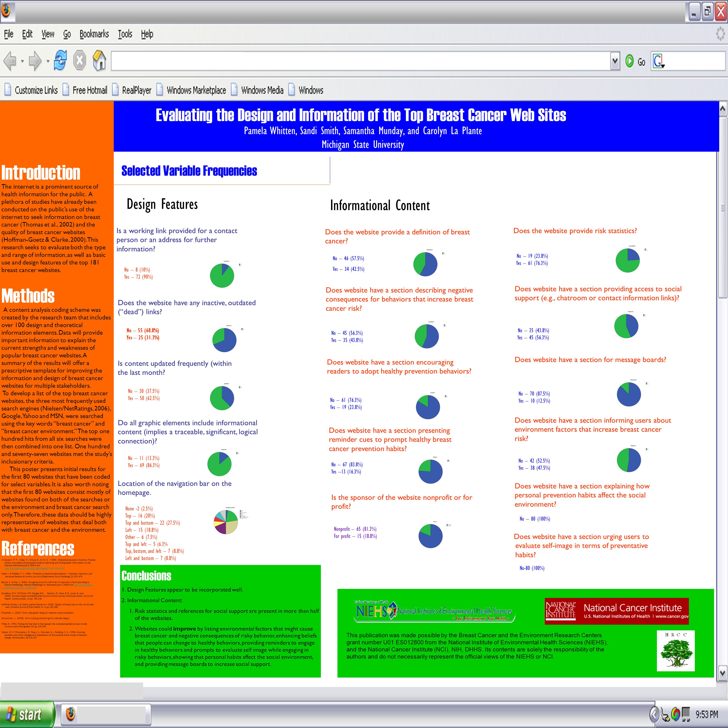Image resolution: width=728 pixels, height=728 pixels.
Task: Click the RealPlayer bookmark page icon
Action: [x=115, y=90]
